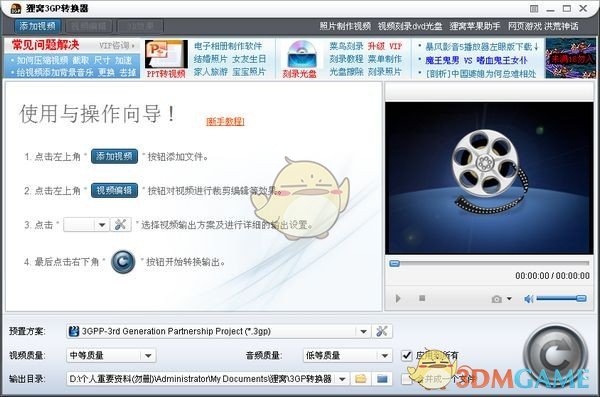Screen dimensions: 600x397
Task: Click the VIP咨询 link
Action: pos(116,46)
